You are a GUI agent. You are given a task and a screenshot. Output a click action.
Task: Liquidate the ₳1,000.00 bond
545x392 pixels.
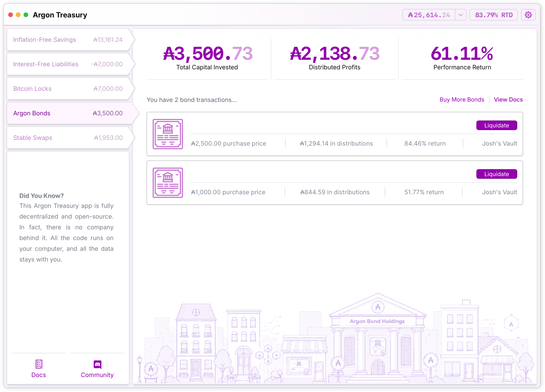point(497,174)
